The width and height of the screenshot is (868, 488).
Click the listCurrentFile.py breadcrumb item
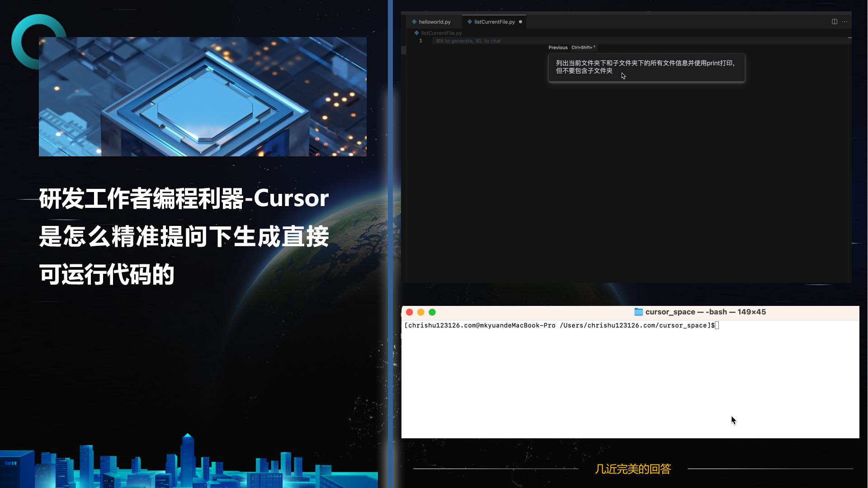point(441,33)
